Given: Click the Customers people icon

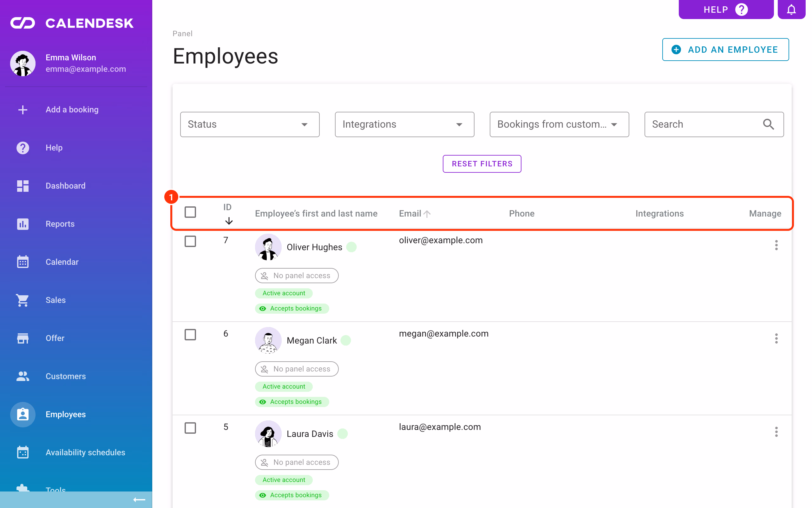Looking at the screenshot, I should 23,376.
